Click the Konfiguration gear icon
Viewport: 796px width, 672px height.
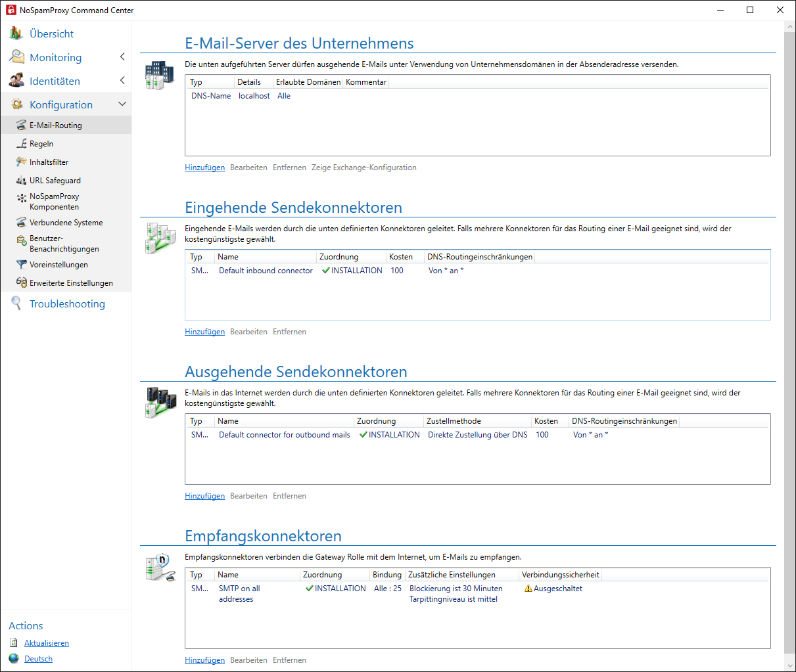click(x=16, y=104)
